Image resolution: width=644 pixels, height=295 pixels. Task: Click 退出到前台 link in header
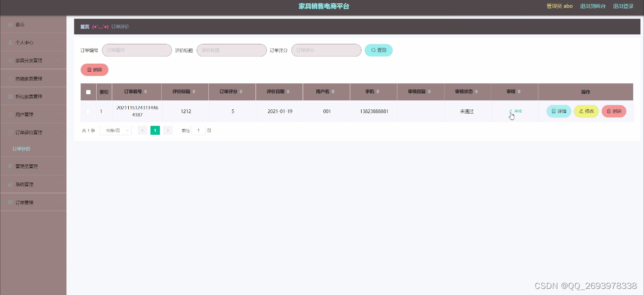click(x=593, y=6)
